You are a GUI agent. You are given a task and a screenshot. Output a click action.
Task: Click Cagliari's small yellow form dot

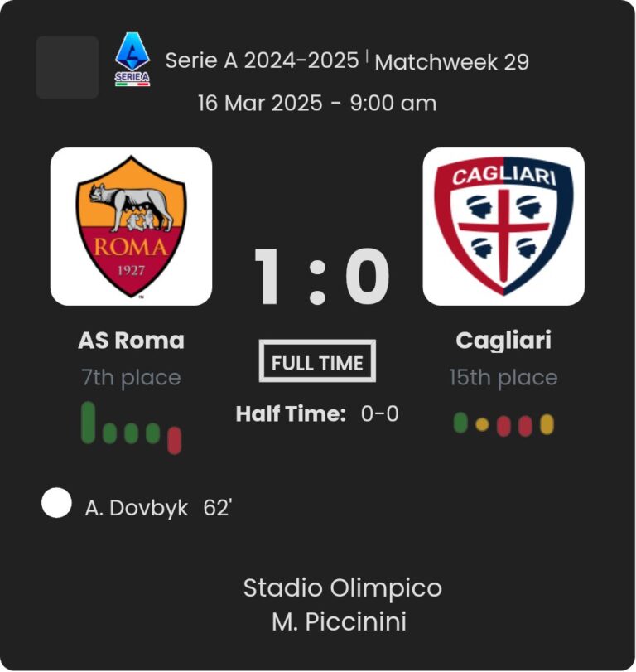click(x=482, y=424)
